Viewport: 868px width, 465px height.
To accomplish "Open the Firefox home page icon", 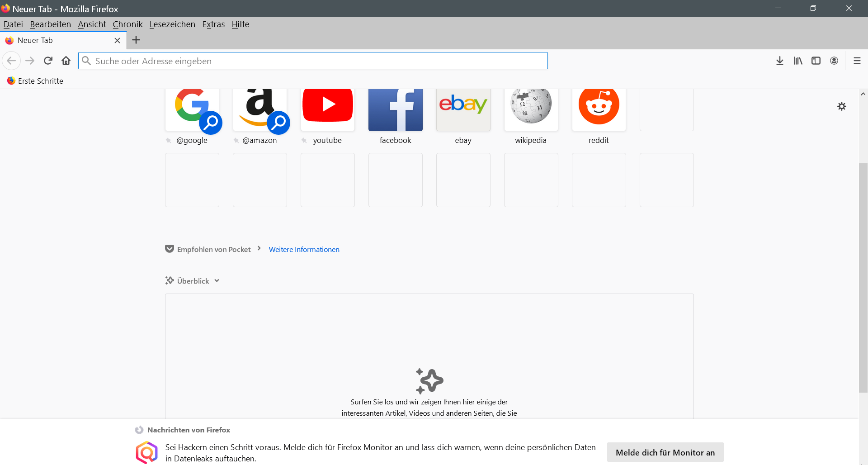I will point(66,61).
